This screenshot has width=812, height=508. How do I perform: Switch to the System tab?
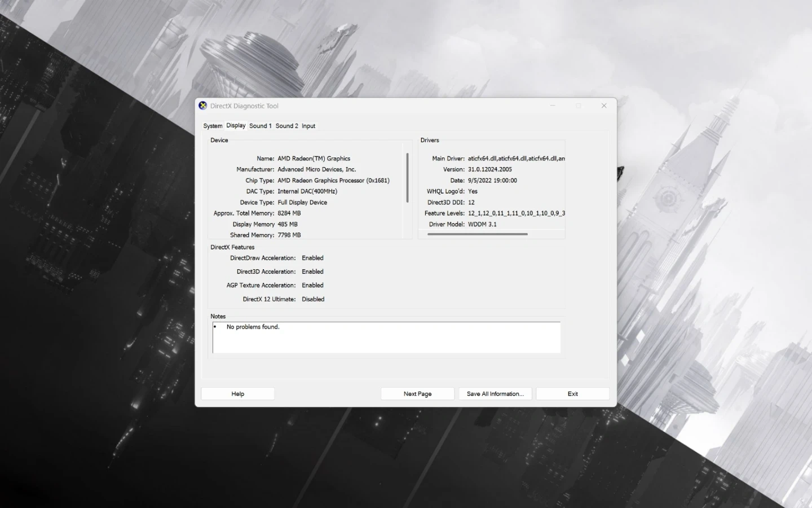click(213, 126)
